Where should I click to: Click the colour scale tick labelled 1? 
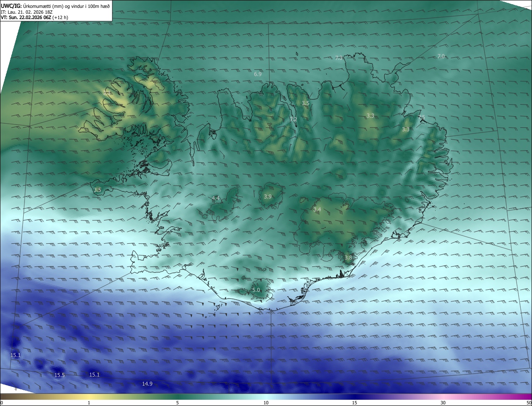89,403
